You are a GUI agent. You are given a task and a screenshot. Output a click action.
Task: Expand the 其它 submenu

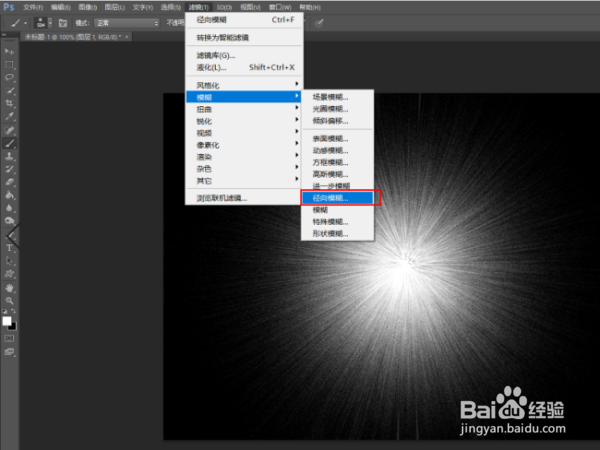click(x=244, y=180)
